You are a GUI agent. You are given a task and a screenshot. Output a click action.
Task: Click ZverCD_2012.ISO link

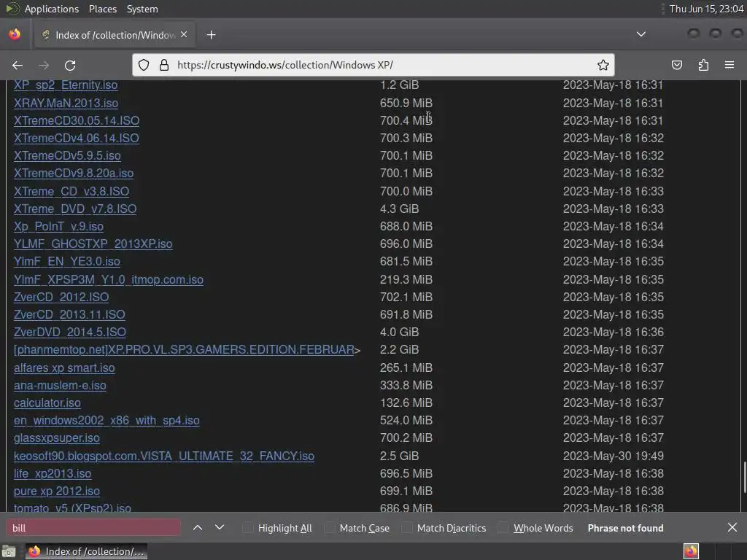(61, 297)
